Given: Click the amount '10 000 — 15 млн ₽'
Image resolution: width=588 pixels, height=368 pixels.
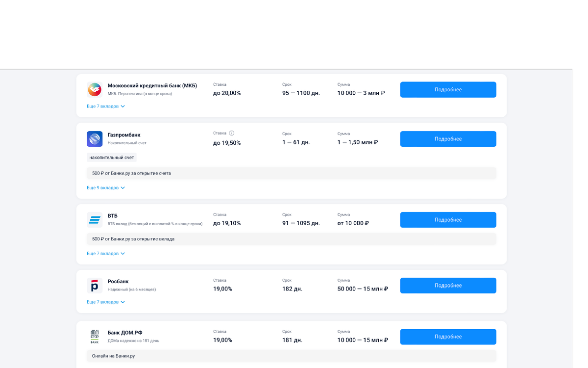Looking at the screenshot, I should [363, 340].
